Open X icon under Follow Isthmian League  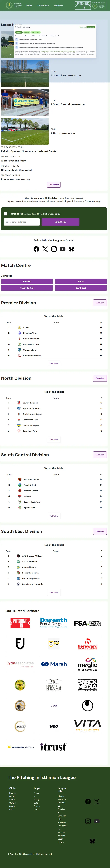45,249
